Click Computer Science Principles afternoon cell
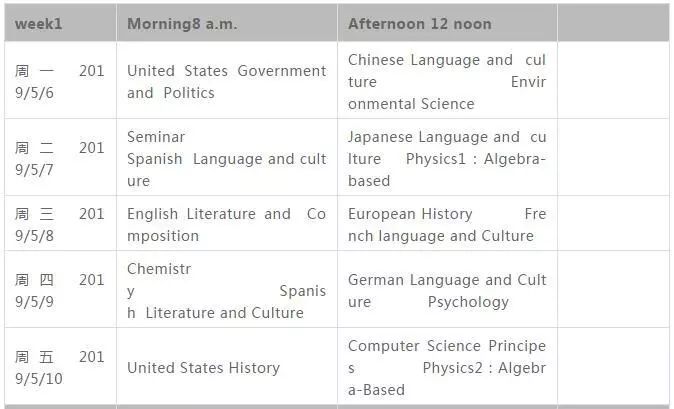The width and height of the screenshot is (674, 409). click(447, 366)
